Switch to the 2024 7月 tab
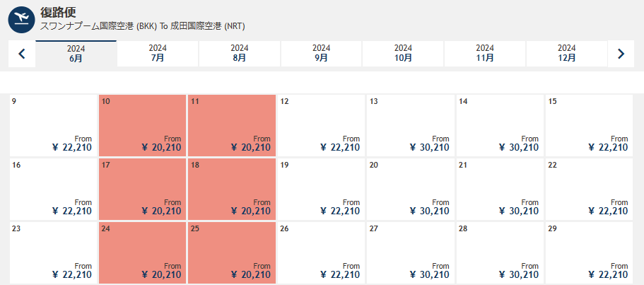 (x=158, y=54)
